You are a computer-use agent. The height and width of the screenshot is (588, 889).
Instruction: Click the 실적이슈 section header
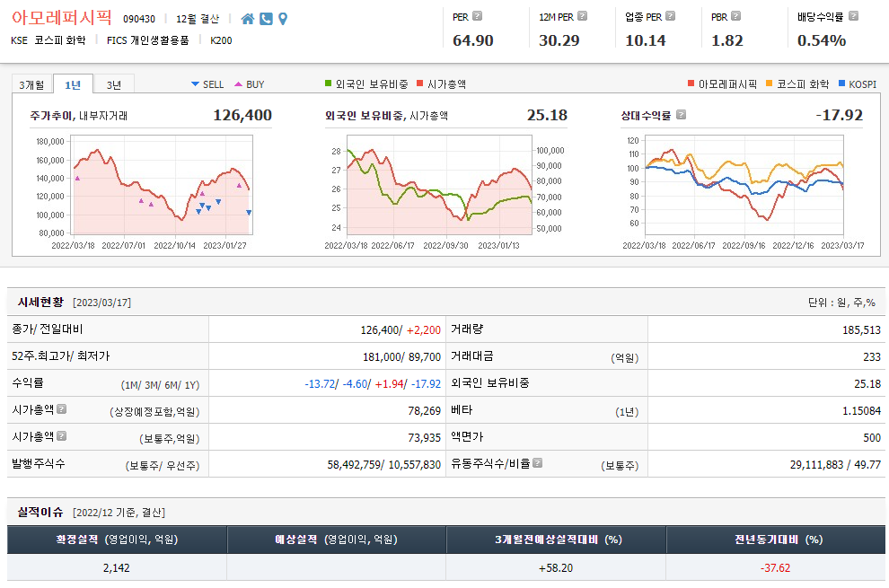click(x=40, y=512)
